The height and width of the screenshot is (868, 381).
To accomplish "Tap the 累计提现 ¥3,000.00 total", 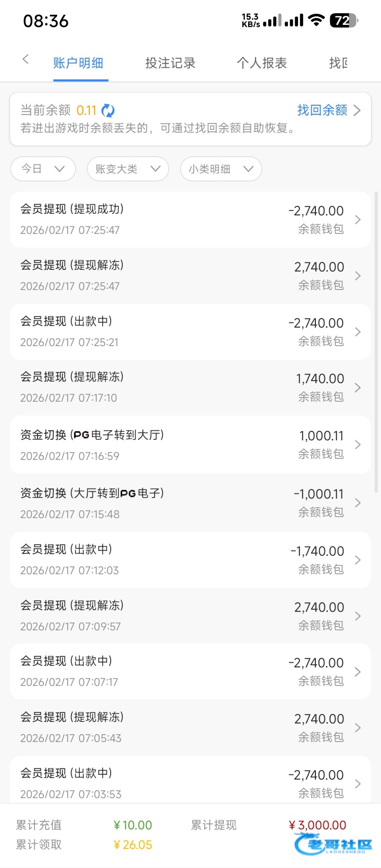I will coord(317,825).
